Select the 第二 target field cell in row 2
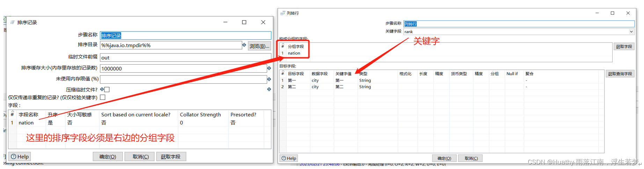This screenshot has height=169, width=644. click(x=292, y=87)
